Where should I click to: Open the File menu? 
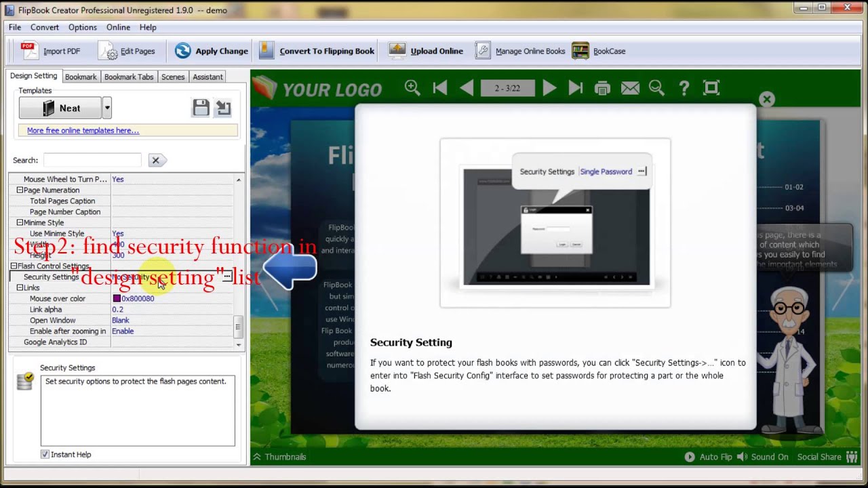[15, 27]
